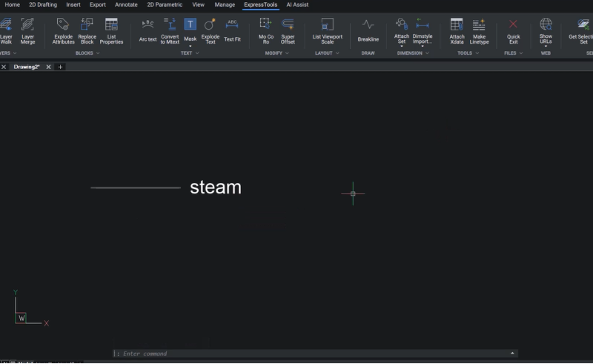Select the Layer Merge tool

pyautogui.click(x=27, y=31)
